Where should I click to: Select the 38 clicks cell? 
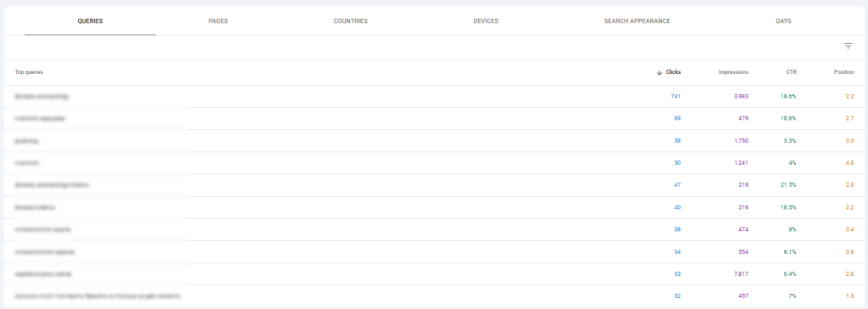[x=677, y=230]
